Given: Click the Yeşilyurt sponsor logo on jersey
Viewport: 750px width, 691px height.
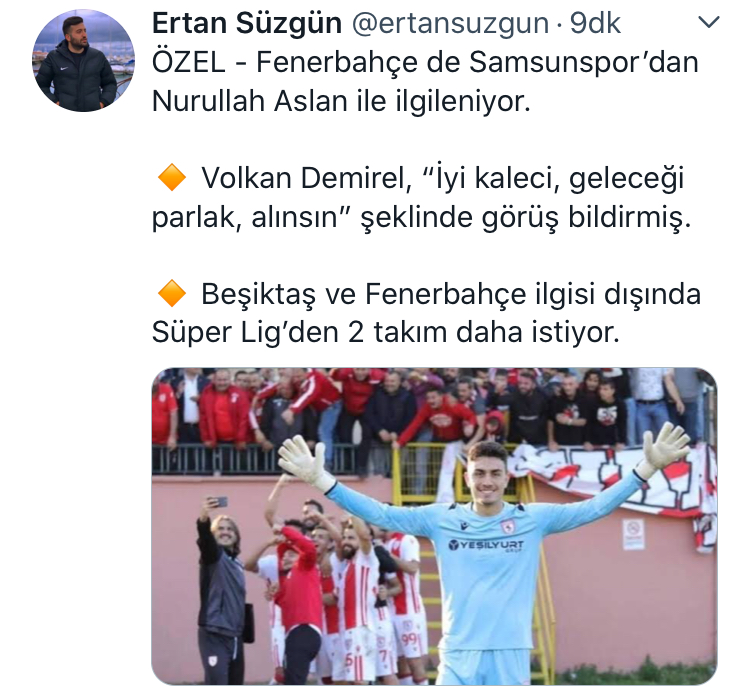Looking at the screenshot, I should pos(486,545).
